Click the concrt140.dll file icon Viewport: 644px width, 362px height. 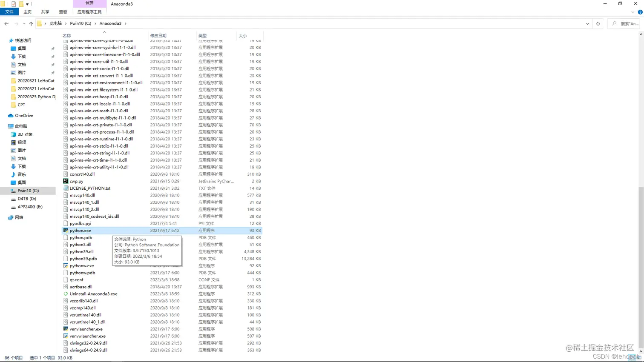[x=66, y=174]
